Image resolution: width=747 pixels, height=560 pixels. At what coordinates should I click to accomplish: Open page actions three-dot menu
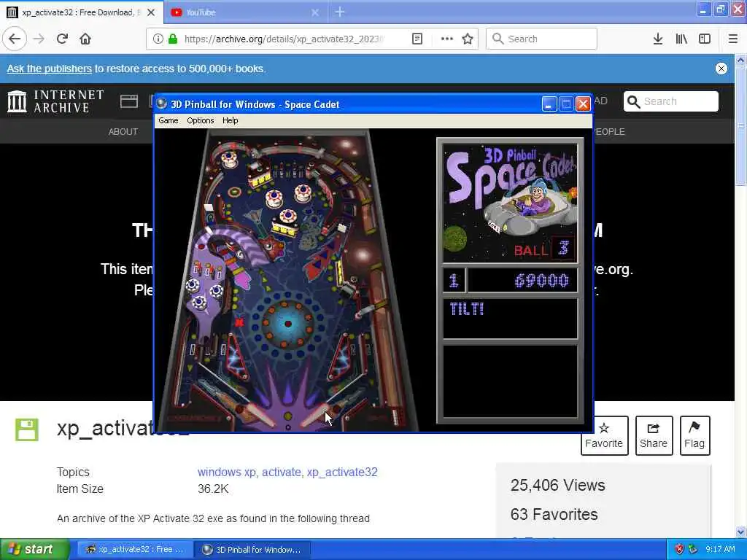tap(447, 39)
